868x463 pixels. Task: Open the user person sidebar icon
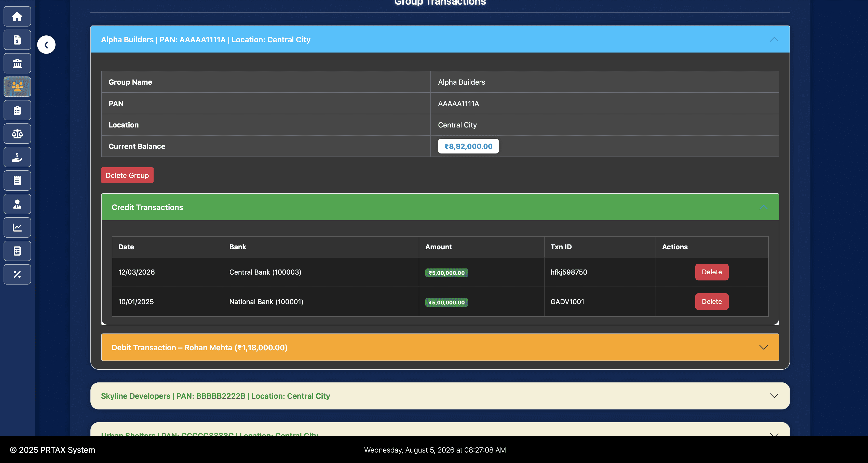tap(17, 204)
